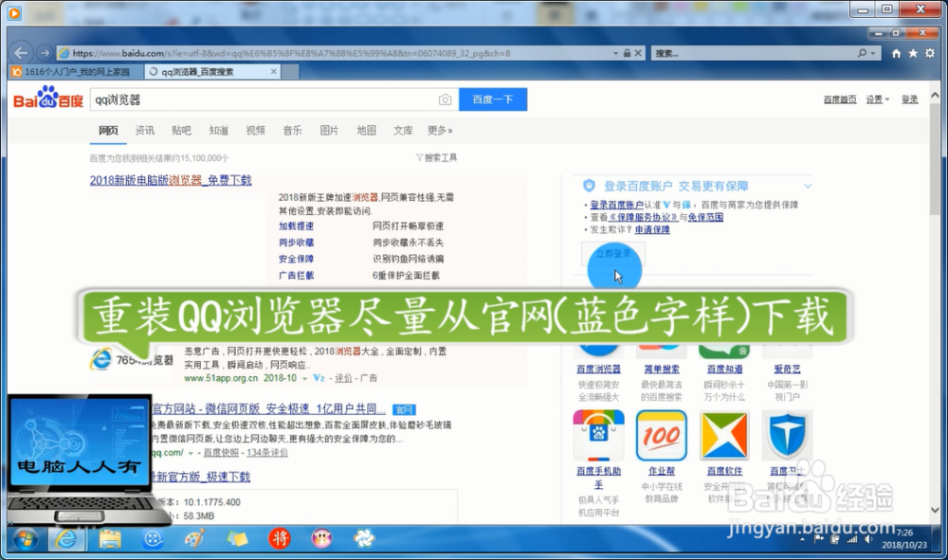
Task: Click the 百度一下 search button
Action: tap(493, 99)
